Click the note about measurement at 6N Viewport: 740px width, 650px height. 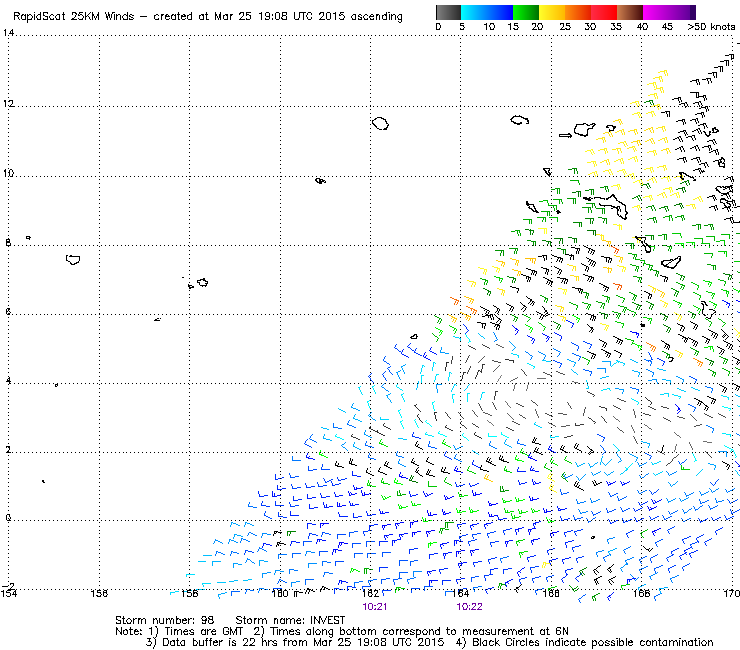[x=419, y=631]
